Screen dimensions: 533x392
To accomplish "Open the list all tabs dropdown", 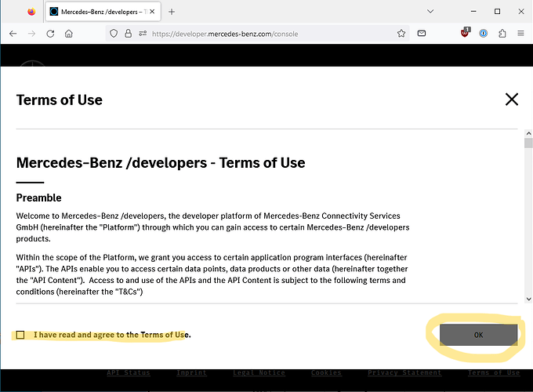I will pos(430,12).
